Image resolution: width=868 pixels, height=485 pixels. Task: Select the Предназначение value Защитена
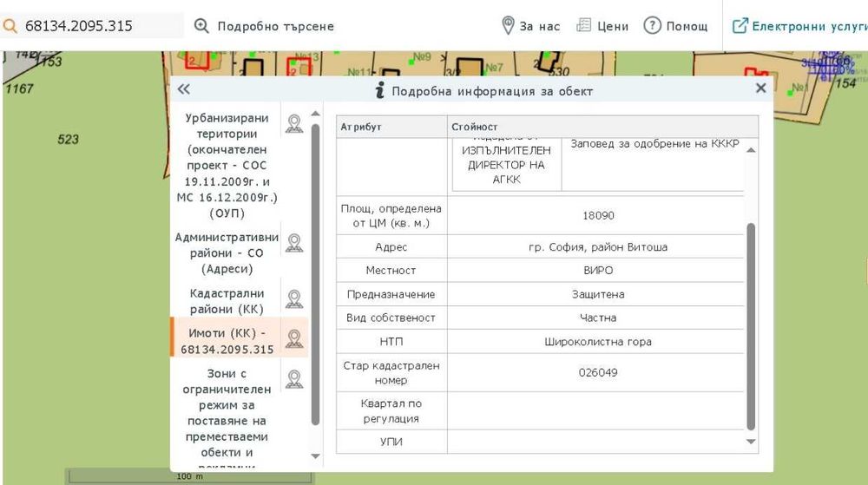pyautogui.click(x=598, y=294)
